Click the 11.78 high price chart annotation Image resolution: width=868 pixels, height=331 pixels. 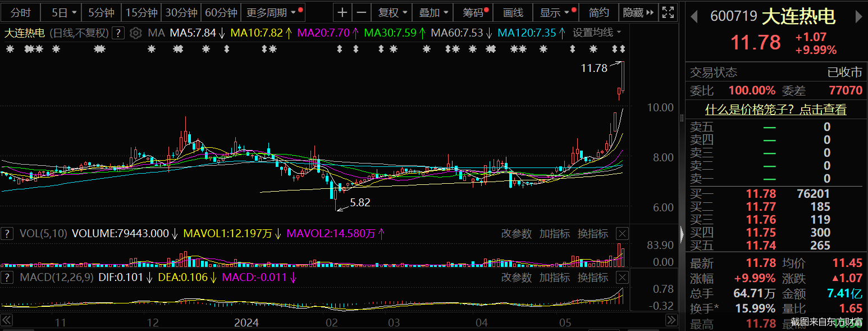point(594,68)
